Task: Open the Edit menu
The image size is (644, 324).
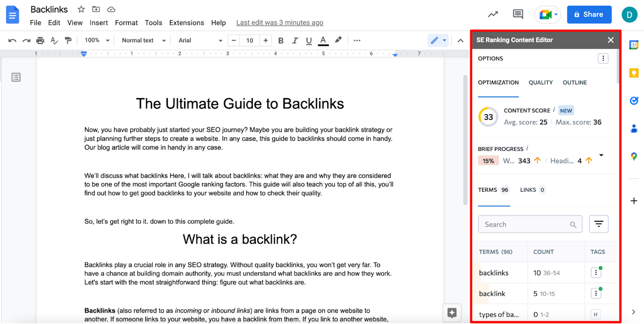Action: coord(54,23)
